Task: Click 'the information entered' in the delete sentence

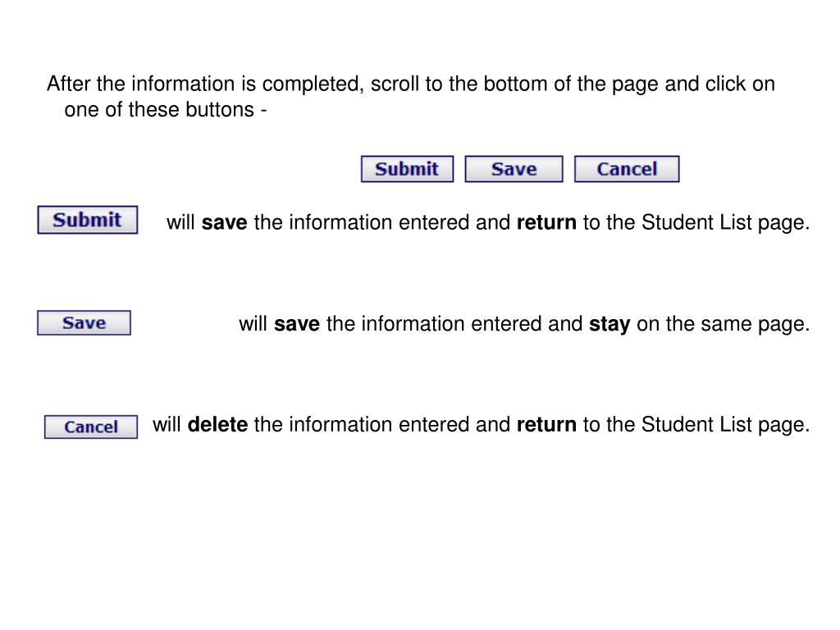Action: pos(362,425)
